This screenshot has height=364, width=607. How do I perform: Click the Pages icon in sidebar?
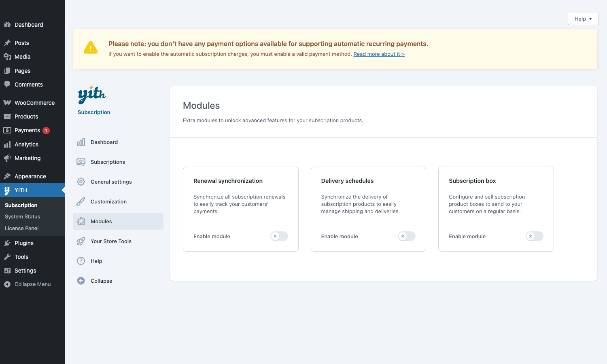tap(7, 71)
